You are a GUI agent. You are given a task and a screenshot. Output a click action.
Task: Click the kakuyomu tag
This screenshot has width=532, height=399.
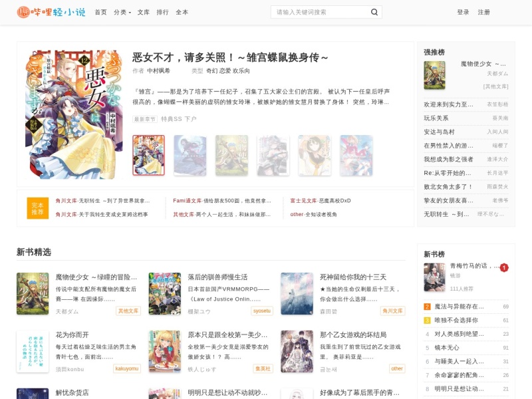[127, 368]
